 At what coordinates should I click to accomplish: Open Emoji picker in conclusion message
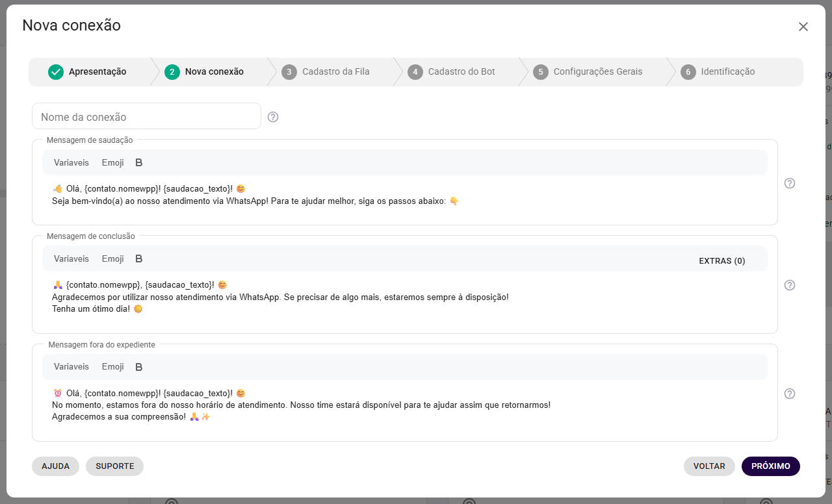[x=112, y=258]
